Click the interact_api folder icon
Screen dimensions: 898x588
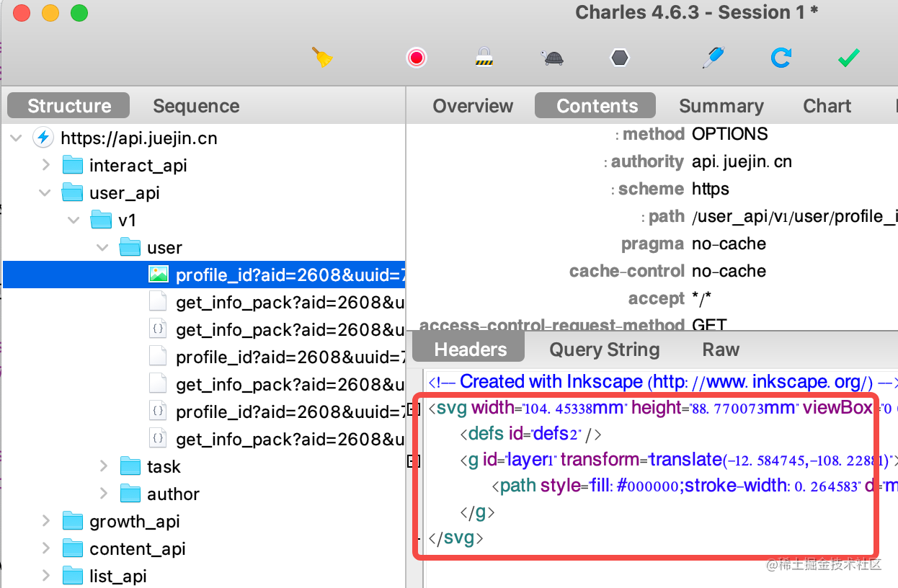[73, 165]
